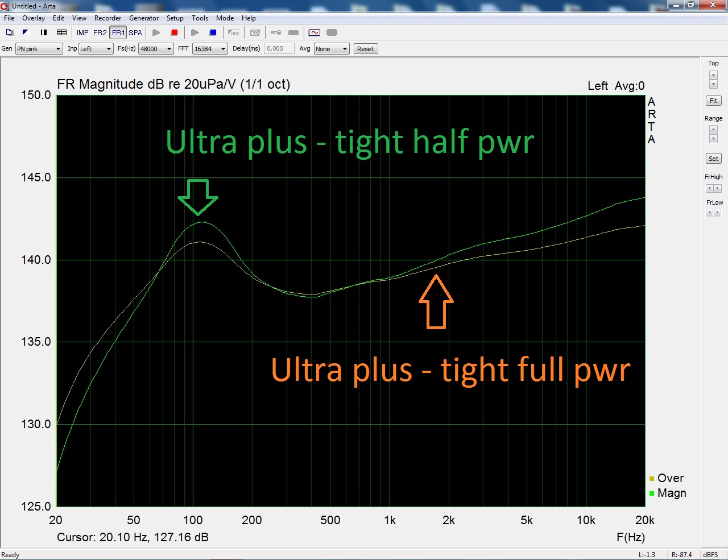Image resolution: width=728 pixels, height=560 pixels.
Task: Open the Gen PN pink dropdown
Action: [x=39, y=49]
